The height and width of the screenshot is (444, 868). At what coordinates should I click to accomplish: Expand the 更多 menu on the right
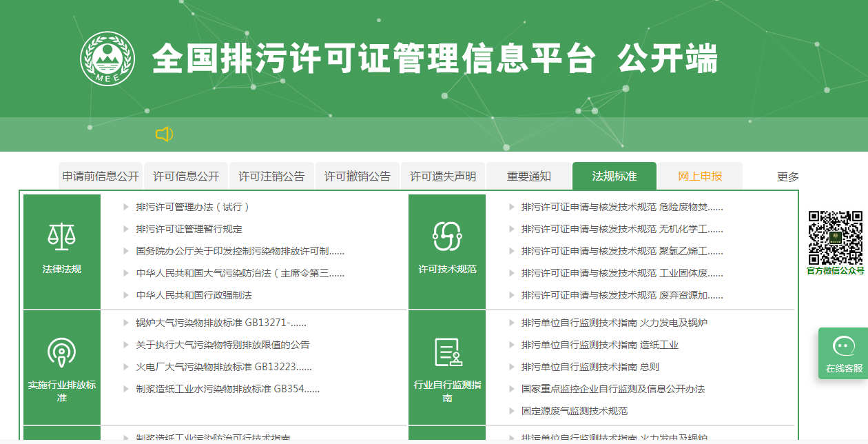[x=788, y=176]
